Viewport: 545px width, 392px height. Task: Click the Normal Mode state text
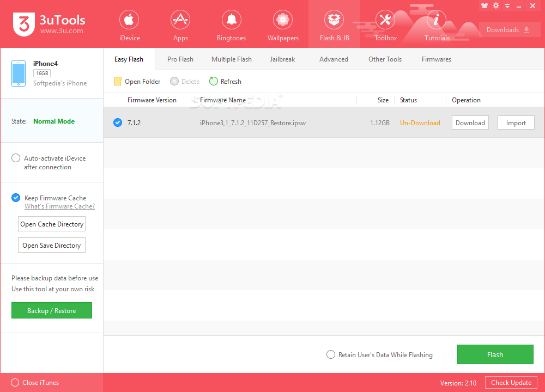pyautogui.click(x=54, y=121)
